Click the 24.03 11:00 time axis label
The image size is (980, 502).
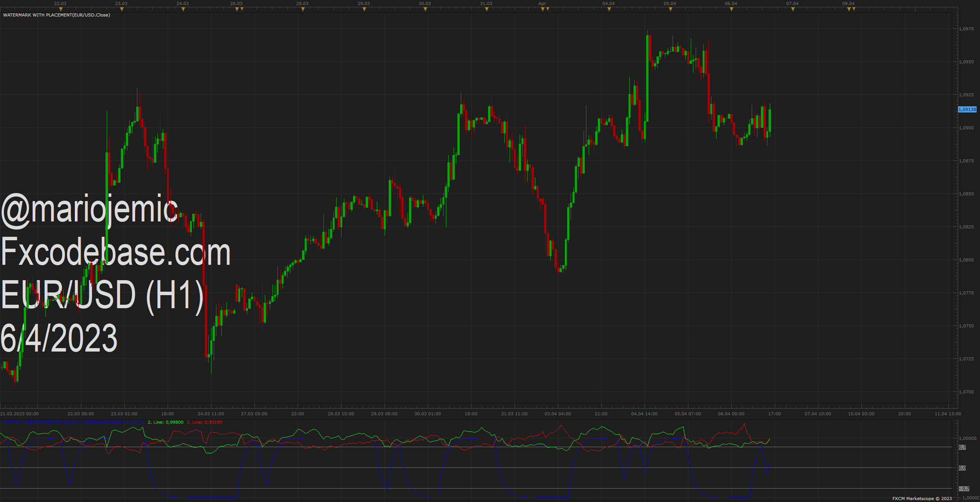click(x=211, y=414)
